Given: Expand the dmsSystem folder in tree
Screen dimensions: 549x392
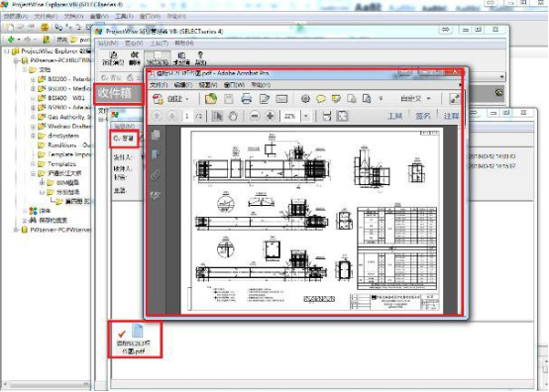Looking at the screenshot, I should point(34,136).
